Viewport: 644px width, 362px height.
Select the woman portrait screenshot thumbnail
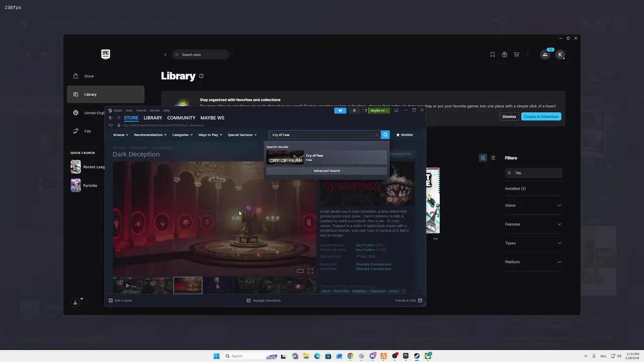tap(217, 286)
